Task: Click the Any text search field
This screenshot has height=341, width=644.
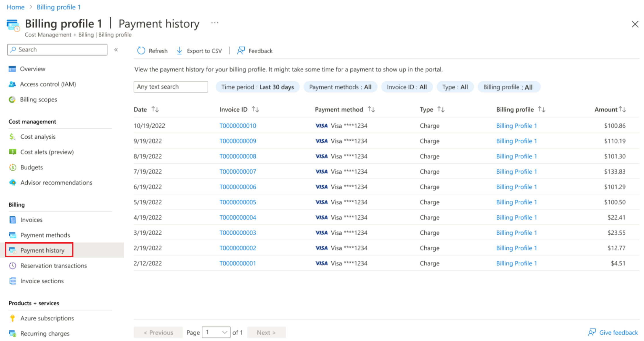Action: pyautogui.click(x=170, y=87)
